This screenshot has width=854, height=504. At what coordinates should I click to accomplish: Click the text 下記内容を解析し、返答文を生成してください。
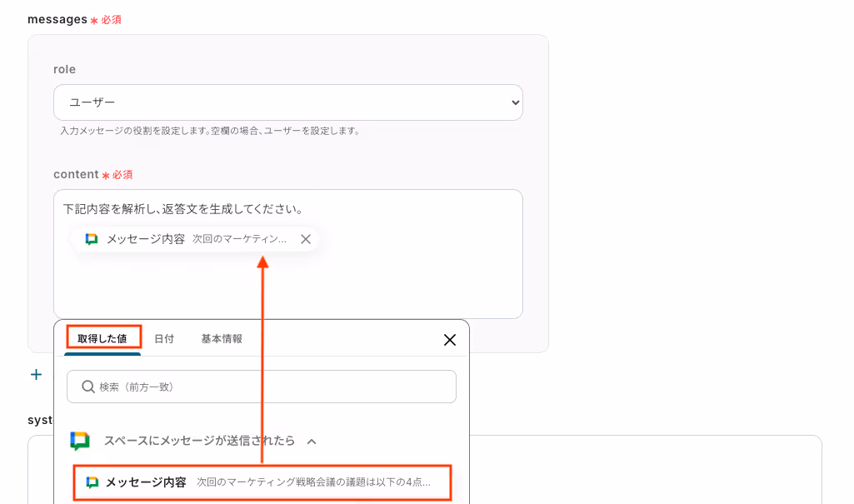point(183,209)
